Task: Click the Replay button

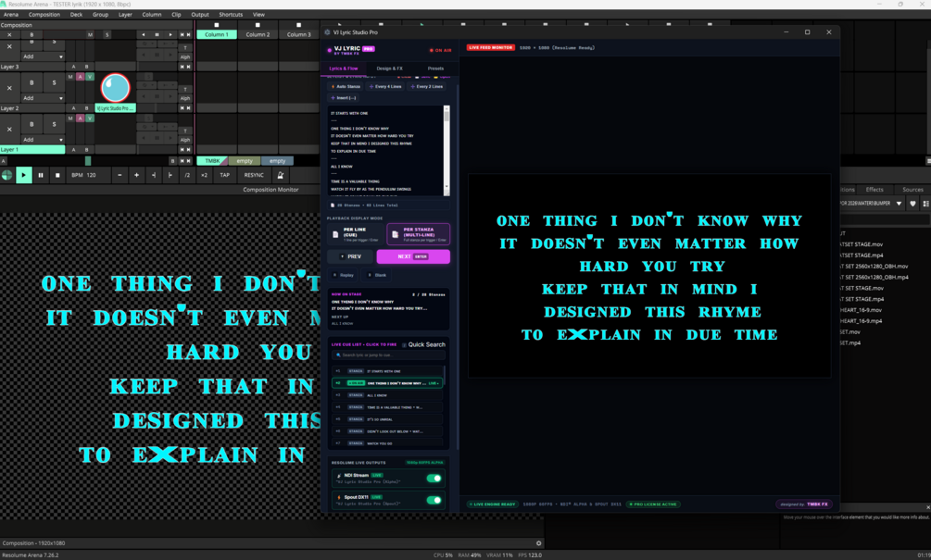Action: tap(343, 275)
